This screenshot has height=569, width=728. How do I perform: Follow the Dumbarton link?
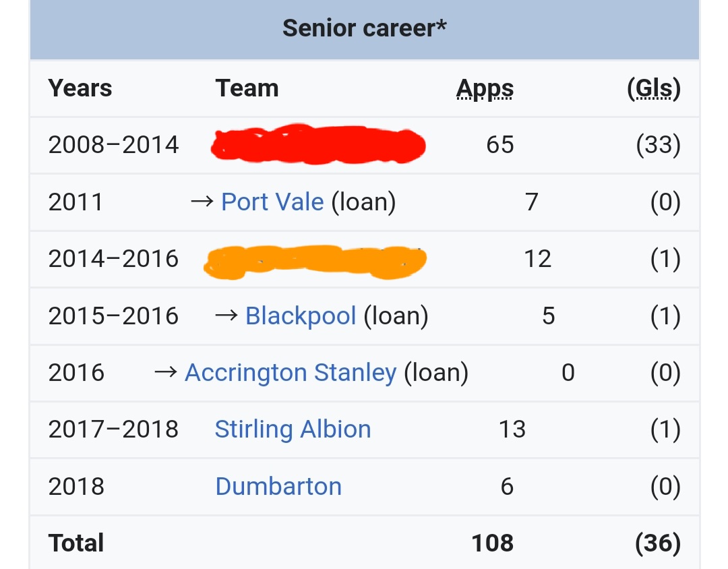pos(278,486)
